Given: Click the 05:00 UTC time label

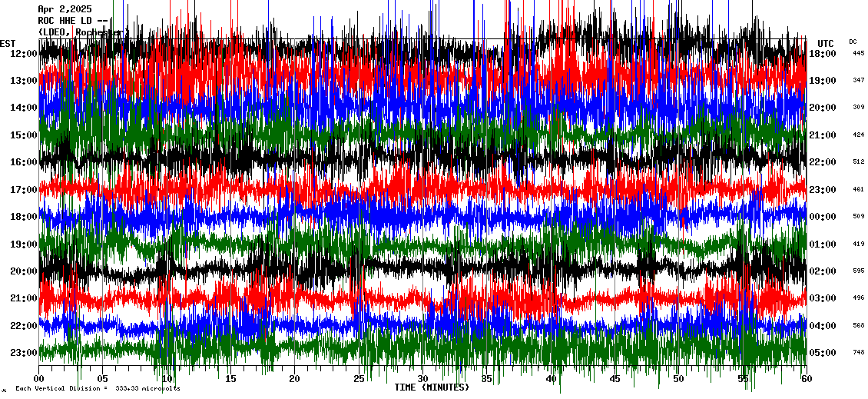Looking at the screenshot, I should coord(822,353).
